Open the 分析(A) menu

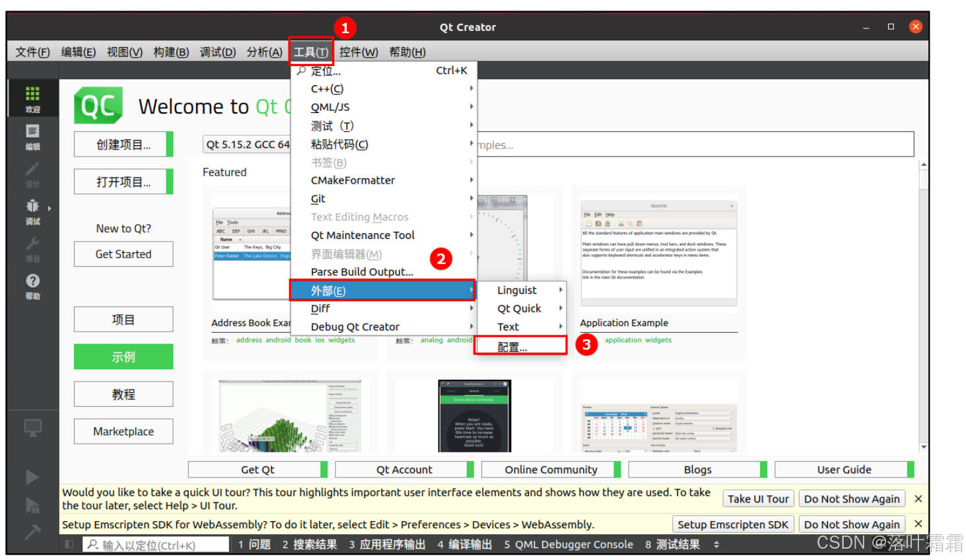click(264, 52)
